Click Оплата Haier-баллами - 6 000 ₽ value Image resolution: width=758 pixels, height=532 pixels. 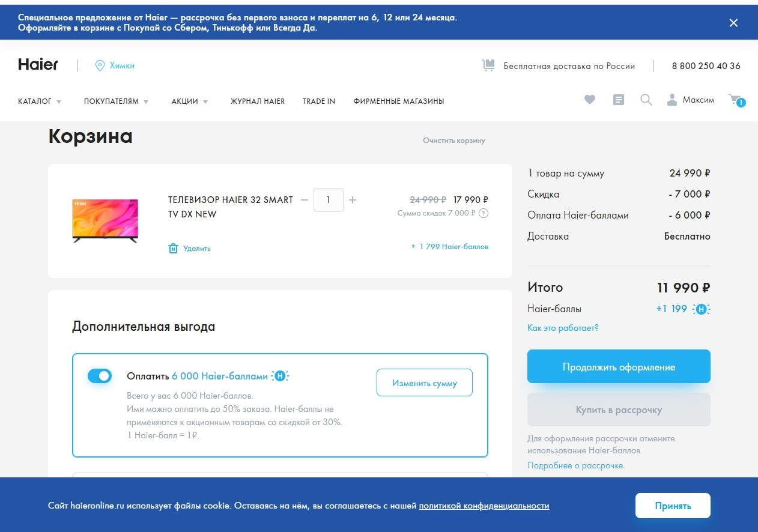[690, 215]
